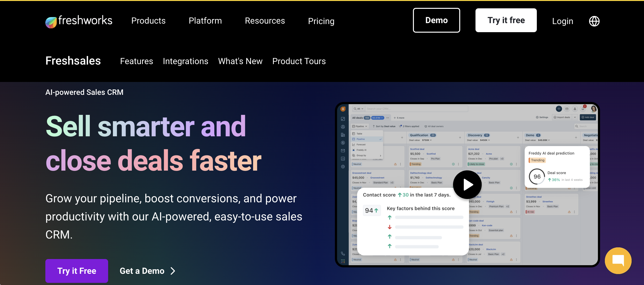The height and width of the screenshot is (285, 644).
Task: Click the mail icon in CRM top bar
Action: point(567,109)
